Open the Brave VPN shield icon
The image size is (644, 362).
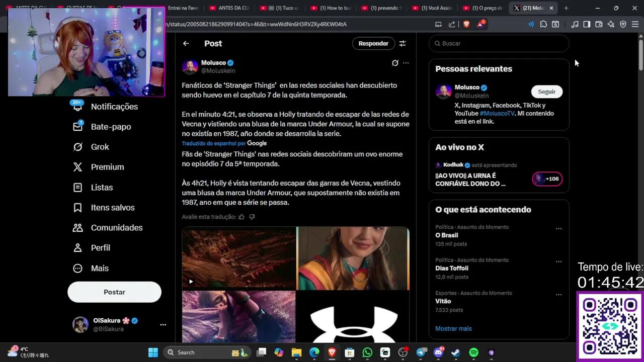(x=623, y=24)
